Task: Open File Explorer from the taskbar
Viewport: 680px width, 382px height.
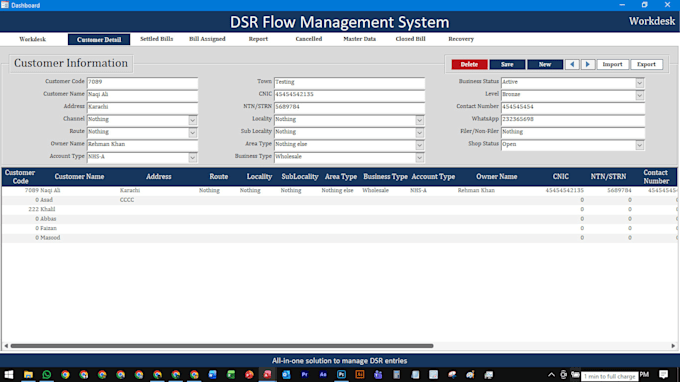Action: pyautogui.click(x=28, y=375)
